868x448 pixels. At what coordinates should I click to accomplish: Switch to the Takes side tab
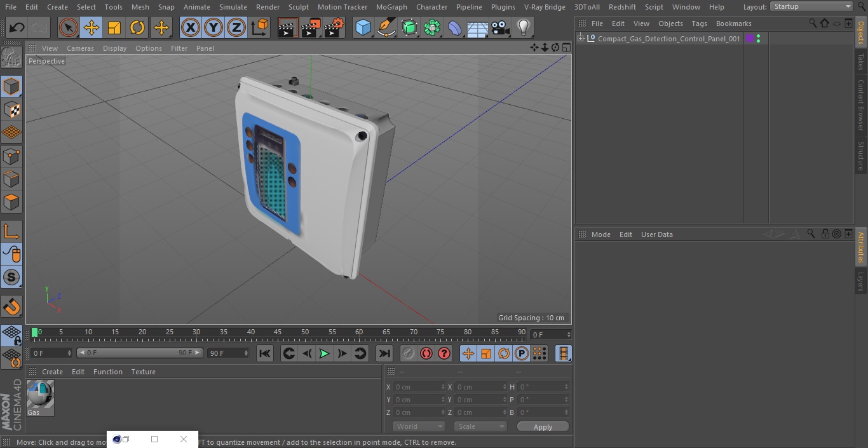861,62
